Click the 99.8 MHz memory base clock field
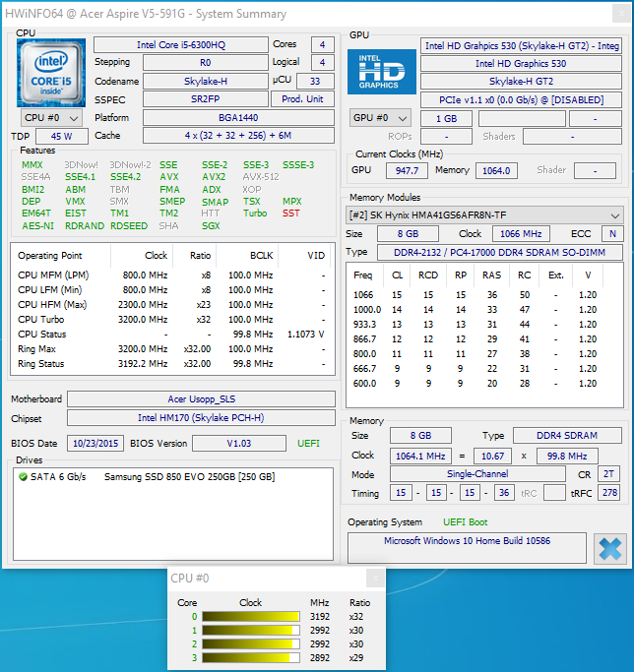 [567, 456]
